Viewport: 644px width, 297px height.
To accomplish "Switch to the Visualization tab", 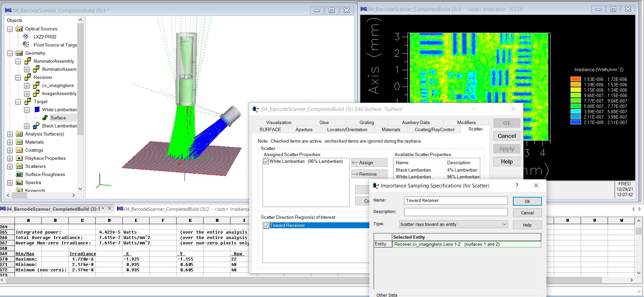I will [279, 122].
